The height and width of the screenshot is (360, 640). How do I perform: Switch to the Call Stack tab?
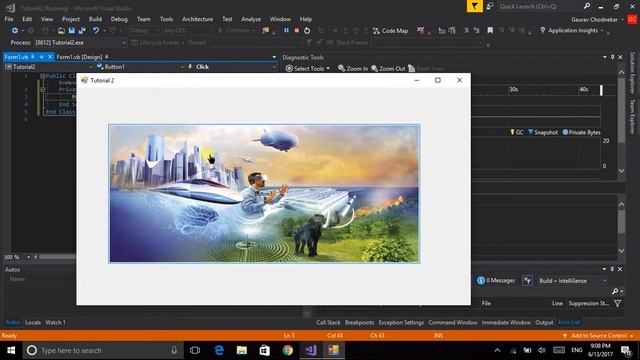(328, 322)
